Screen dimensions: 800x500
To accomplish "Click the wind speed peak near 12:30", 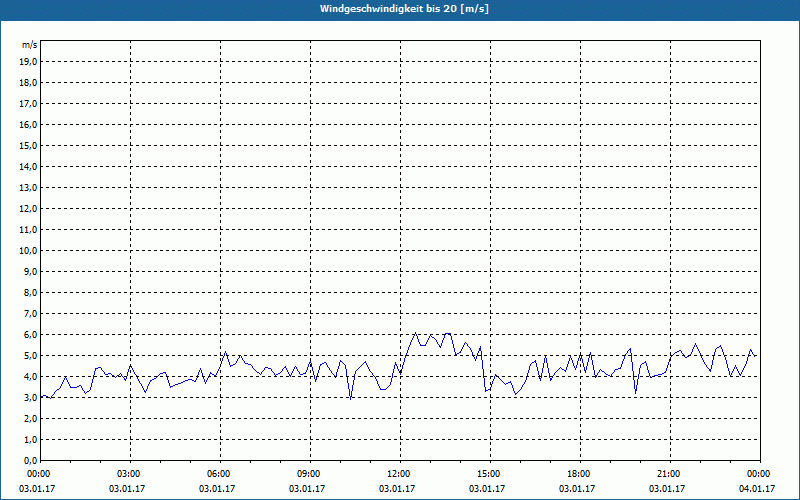I will [x=416, y=333].
